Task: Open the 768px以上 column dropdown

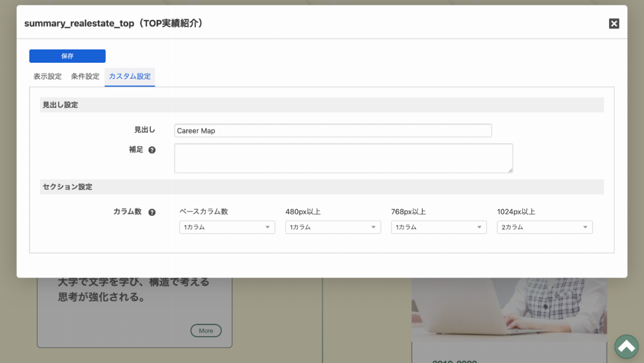Action: point(438,227)
